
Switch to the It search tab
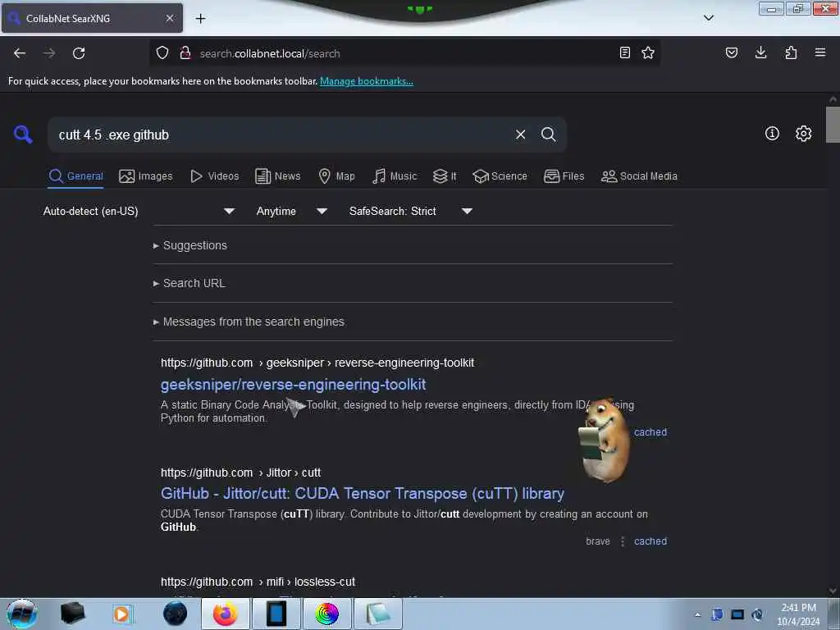(445, 176)
